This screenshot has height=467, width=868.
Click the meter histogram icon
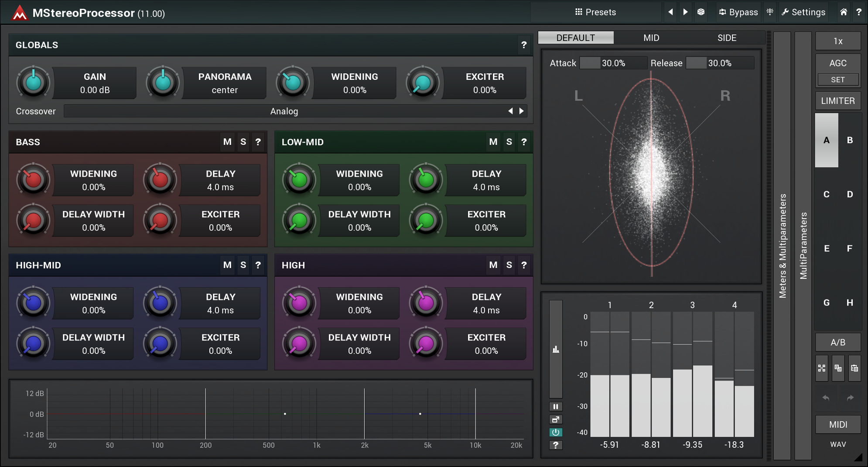pyautogui.click(x=556, y=349)
